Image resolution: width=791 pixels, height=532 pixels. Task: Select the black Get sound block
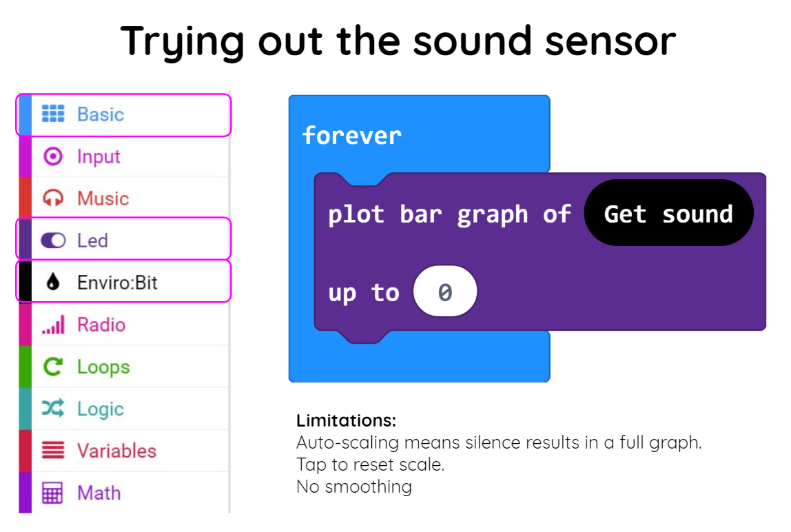click(668, 213)
